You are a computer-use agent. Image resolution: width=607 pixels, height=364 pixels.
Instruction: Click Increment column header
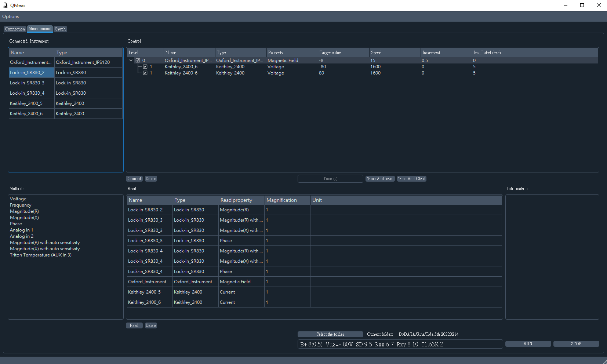(x=446, y=53)
